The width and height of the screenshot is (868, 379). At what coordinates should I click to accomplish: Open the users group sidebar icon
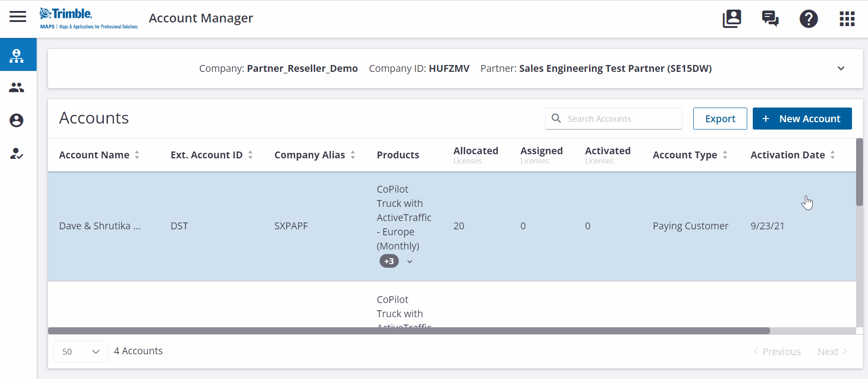pyautogui.click(x=16, y=87)
